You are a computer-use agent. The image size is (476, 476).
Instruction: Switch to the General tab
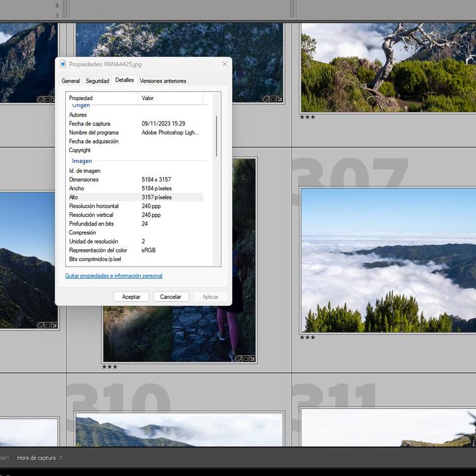[x=70, y=81]
